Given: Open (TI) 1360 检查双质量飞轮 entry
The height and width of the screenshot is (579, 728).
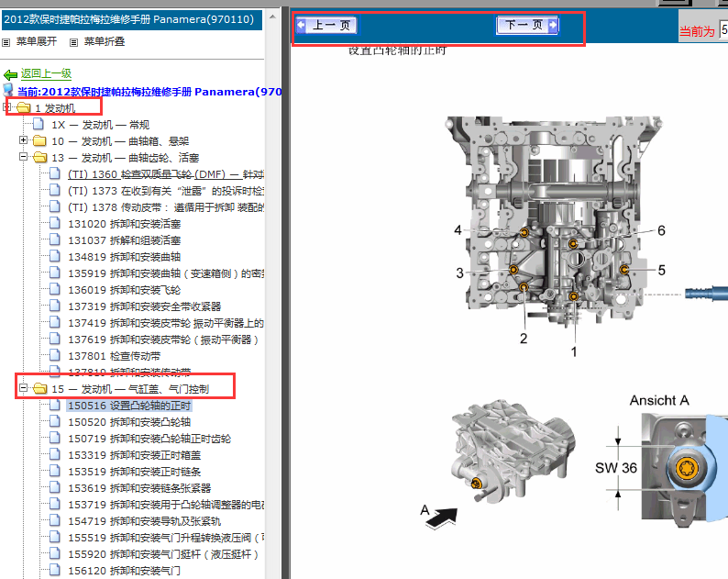Looking at the screenshot, I should click(166, 174).
